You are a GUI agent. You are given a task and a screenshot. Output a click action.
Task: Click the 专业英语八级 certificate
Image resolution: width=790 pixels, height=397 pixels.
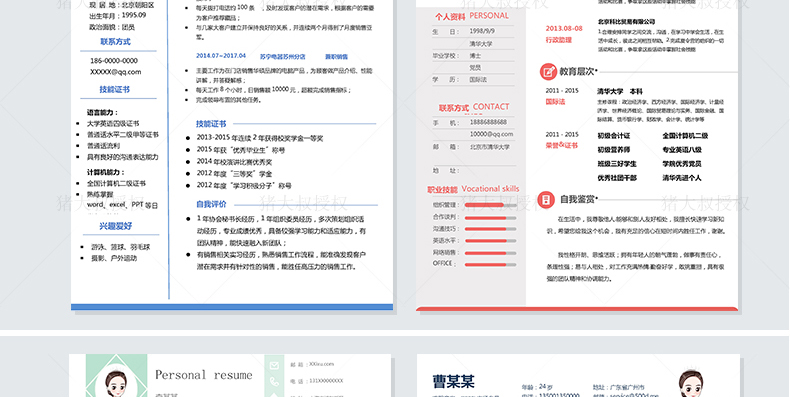[x=682, y=150]
